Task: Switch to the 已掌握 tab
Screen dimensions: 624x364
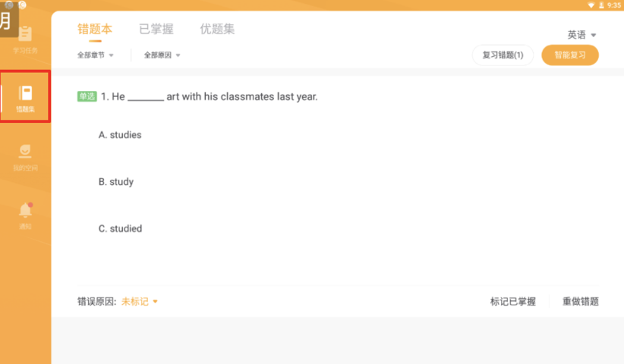Action: point(156,30)
